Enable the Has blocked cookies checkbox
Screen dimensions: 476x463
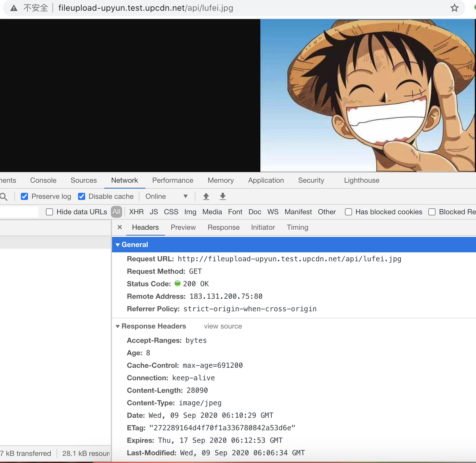click(349, 212)
